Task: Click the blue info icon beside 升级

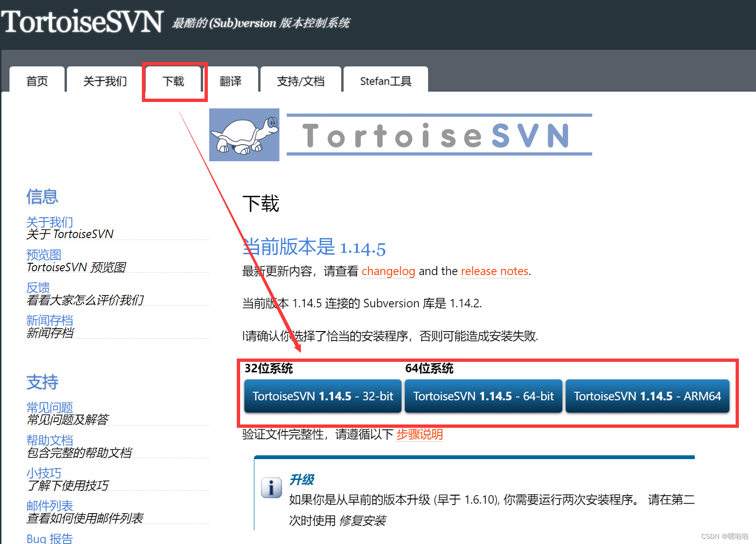Action: click(x=271, y=488)
